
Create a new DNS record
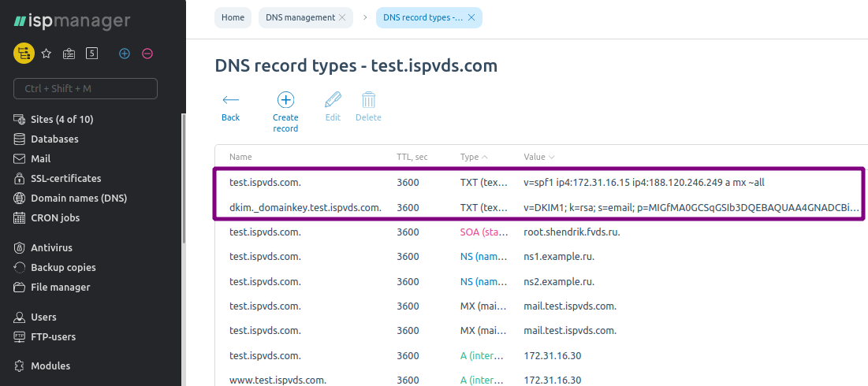(x=285, y=113)
